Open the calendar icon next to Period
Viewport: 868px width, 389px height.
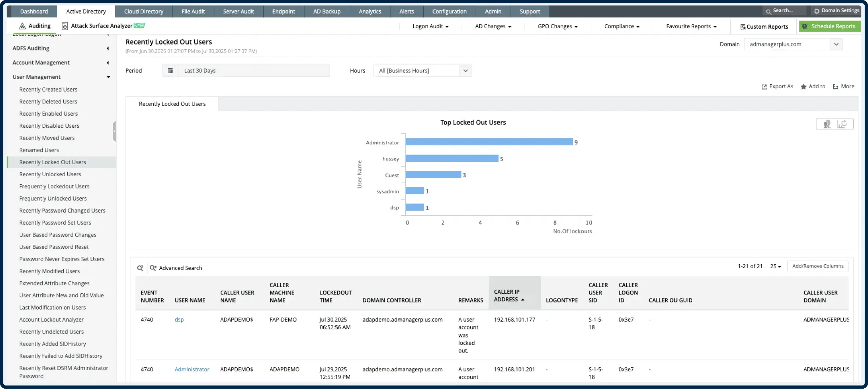(170, 70)
